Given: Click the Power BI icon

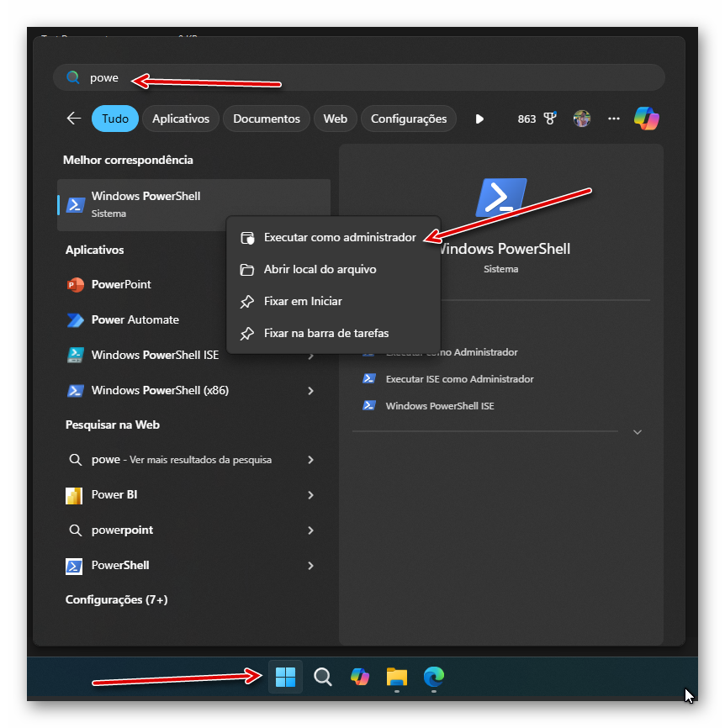Looking at the screenshot, I should click(x=74, y=496).
